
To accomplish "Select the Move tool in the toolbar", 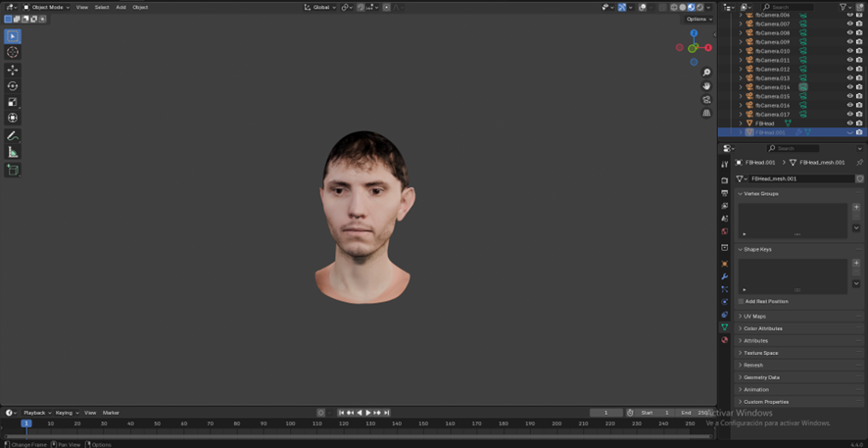I will click(x=13, y=70).
